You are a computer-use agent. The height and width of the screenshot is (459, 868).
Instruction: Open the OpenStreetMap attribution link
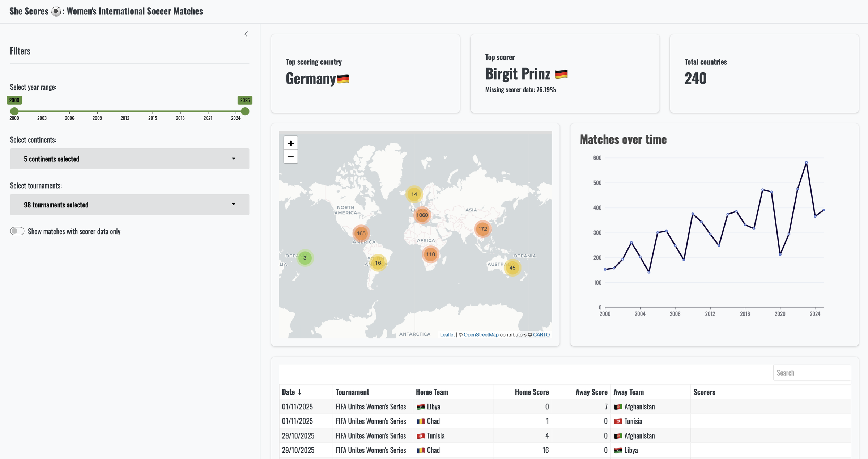(481, 334)
